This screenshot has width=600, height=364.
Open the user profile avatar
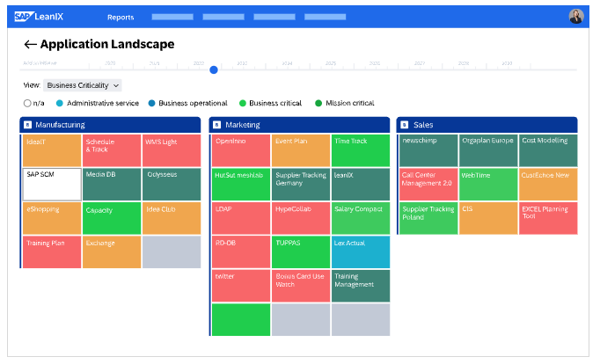(576, 16)
